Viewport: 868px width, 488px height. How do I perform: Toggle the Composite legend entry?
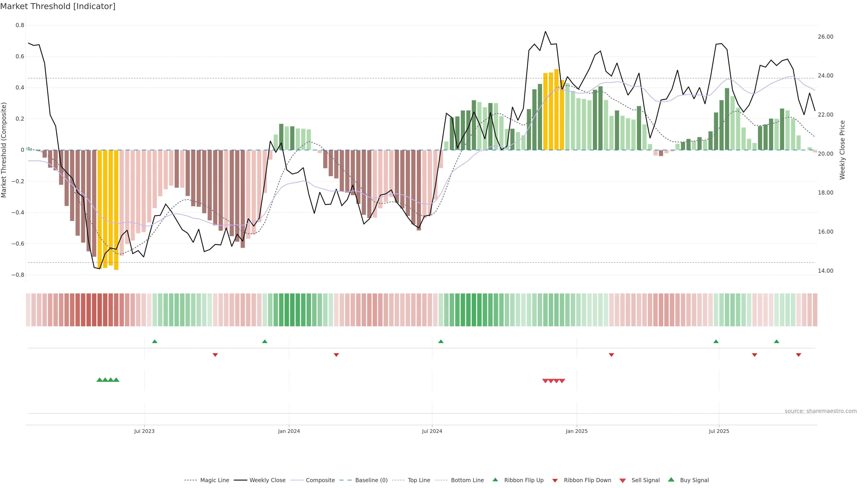(x=320, y=480)
